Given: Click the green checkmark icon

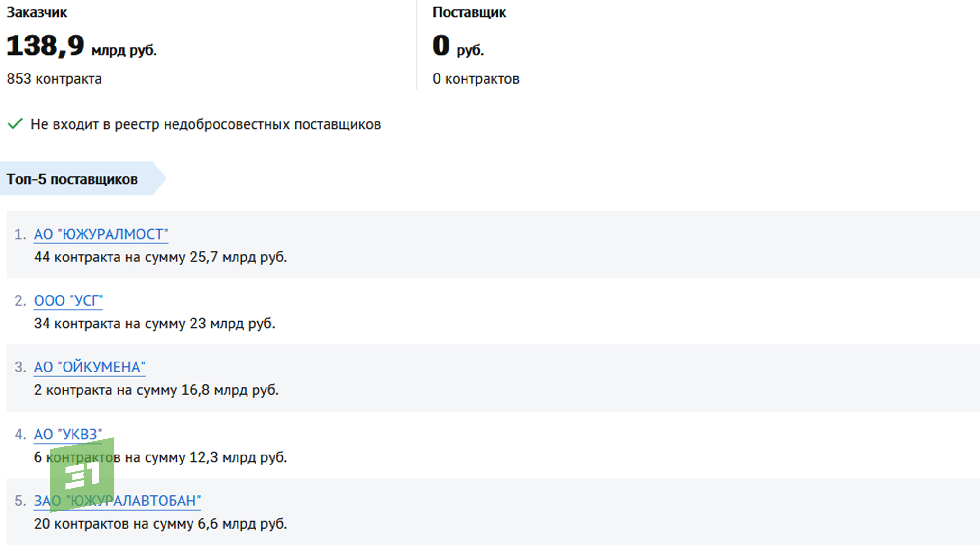Looking at the screenshot, I should click(15, 124).
